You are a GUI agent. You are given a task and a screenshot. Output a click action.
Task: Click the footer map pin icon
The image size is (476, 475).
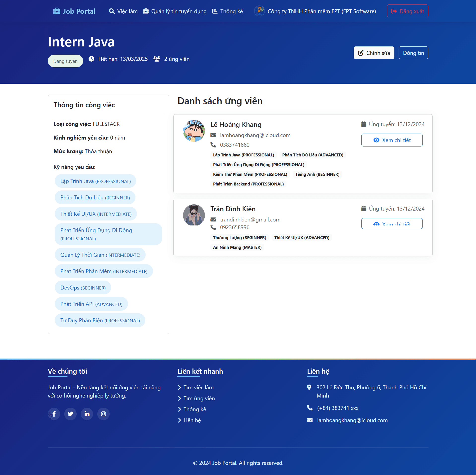pos(309,387)
